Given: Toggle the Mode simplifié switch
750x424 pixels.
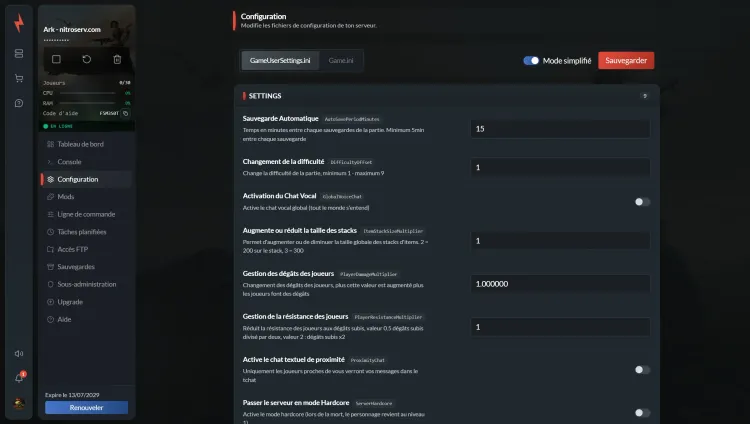Looking at the screenshot, I should click(x=531, y=60).
